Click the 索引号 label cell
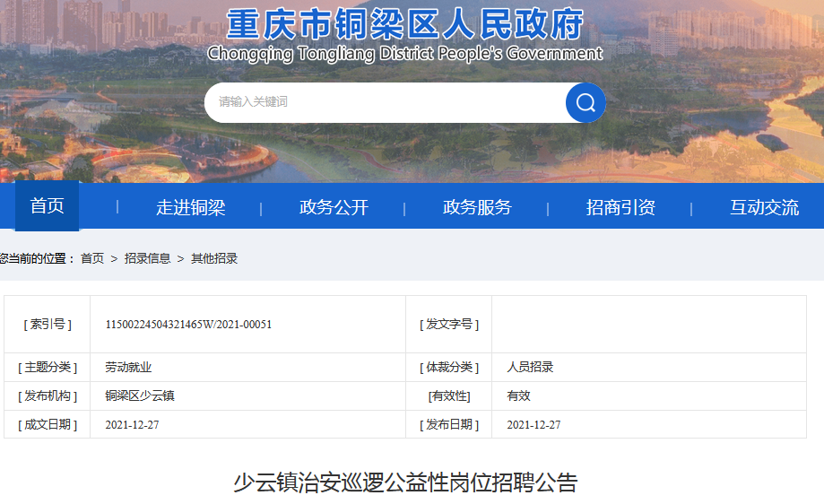Image resolution: width=824 pixels, height=504 pixels. (x=48, y=325)
